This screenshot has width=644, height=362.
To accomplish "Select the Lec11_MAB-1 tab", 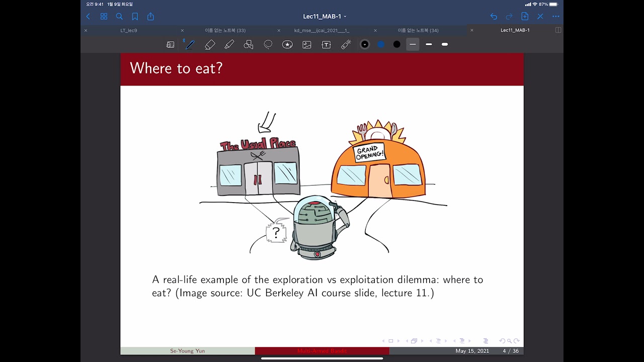I will pos(515,30).
